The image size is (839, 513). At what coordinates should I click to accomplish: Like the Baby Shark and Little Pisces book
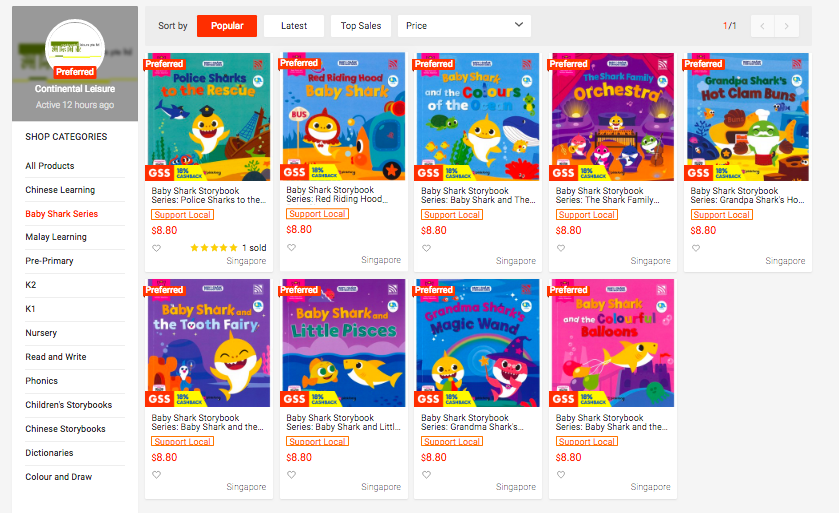(291, 474)
